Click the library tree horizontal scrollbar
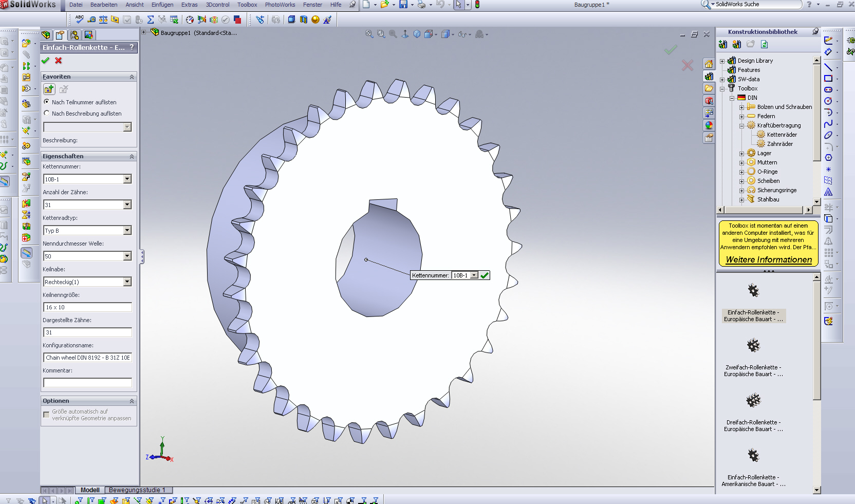Viewport: 855px width, 504px height. (x=764, y=210)
